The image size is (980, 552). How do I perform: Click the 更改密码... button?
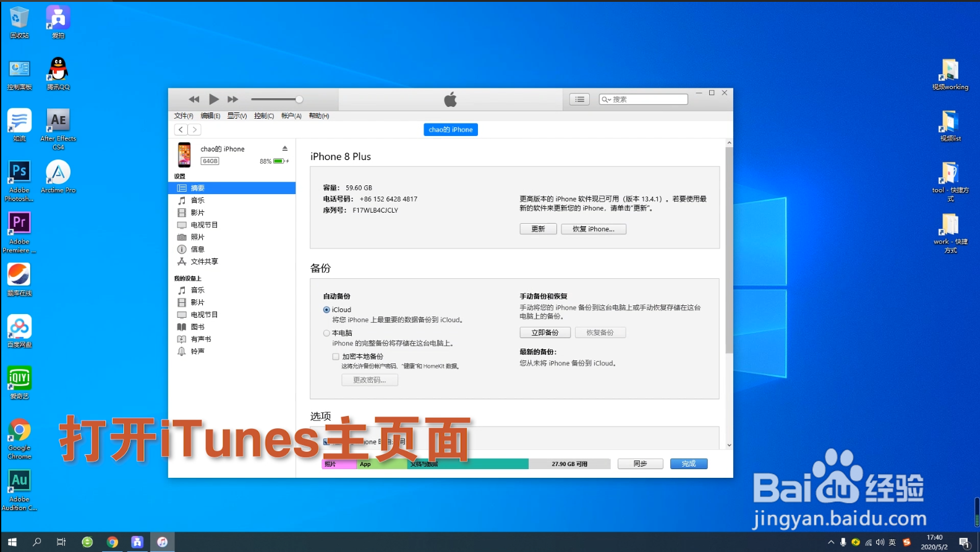(x=370, y=380)
